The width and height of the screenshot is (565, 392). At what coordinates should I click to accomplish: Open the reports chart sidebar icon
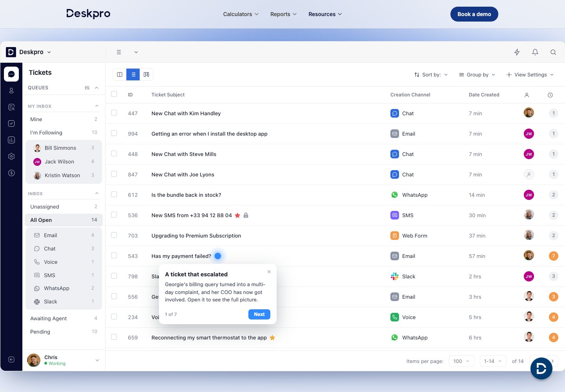point(11,140)
